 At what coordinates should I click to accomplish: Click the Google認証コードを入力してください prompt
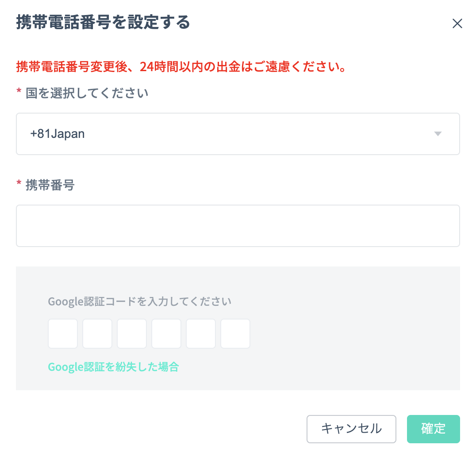tap(140, 302)
